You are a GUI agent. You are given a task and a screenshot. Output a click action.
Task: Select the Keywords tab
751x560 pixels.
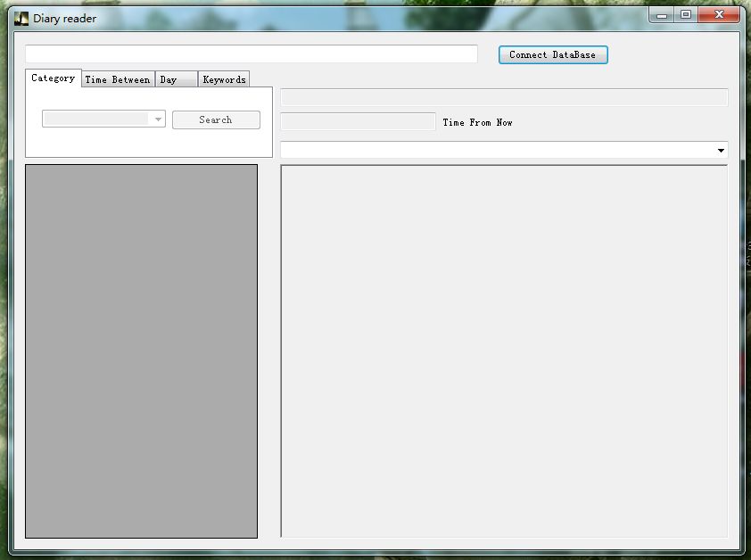[224, 79]
